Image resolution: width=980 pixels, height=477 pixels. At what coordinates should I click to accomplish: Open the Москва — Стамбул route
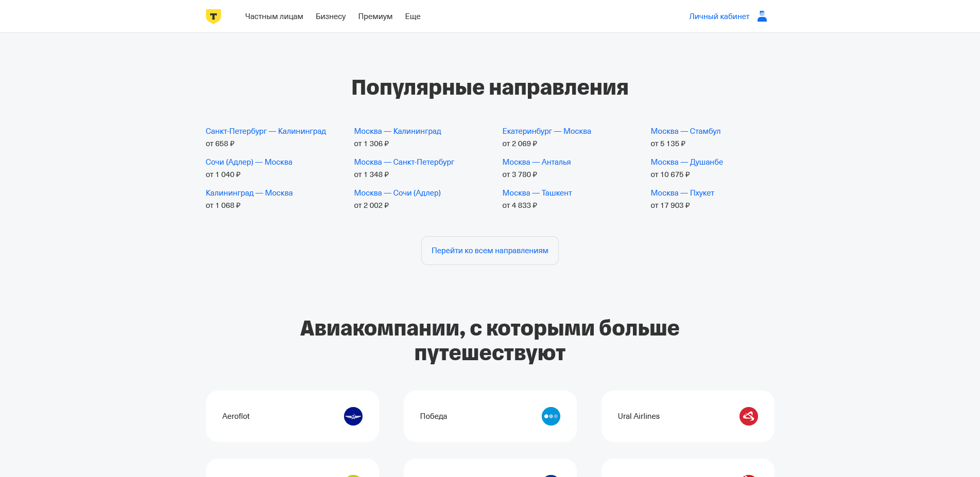click(x=685, y=131)
